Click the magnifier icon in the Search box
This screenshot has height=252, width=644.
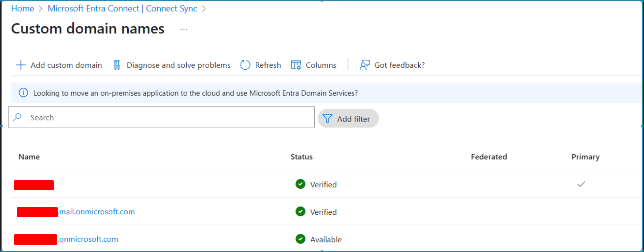(x=18, y=117)
